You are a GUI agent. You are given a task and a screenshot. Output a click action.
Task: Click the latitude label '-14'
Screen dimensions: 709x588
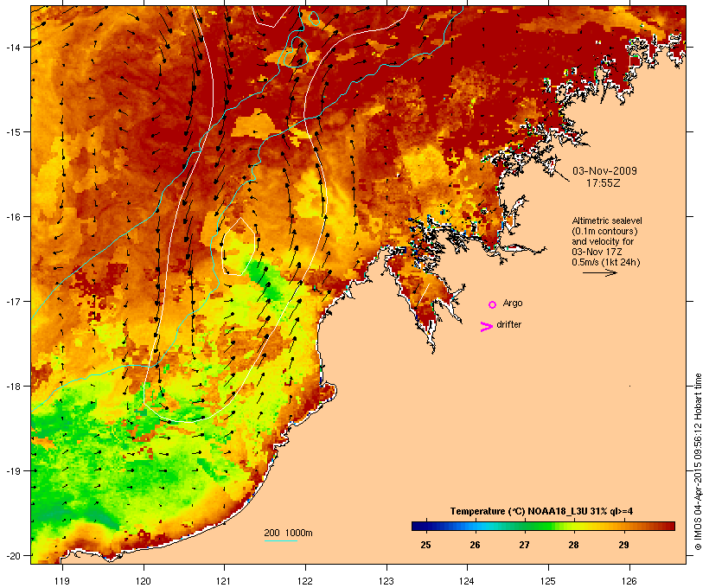pyautogui.click(x=13, y=47)
